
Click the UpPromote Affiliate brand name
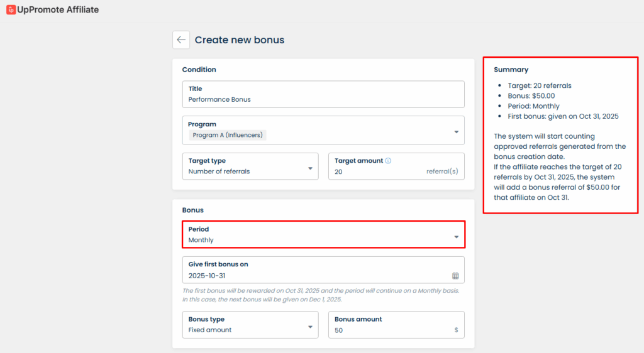point(59,10)
